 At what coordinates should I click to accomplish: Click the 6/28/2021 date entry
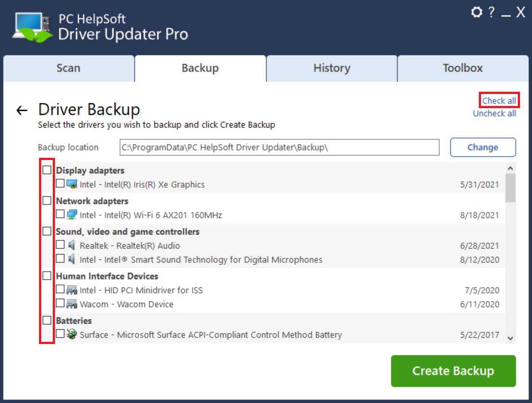(x=480, y=246)
